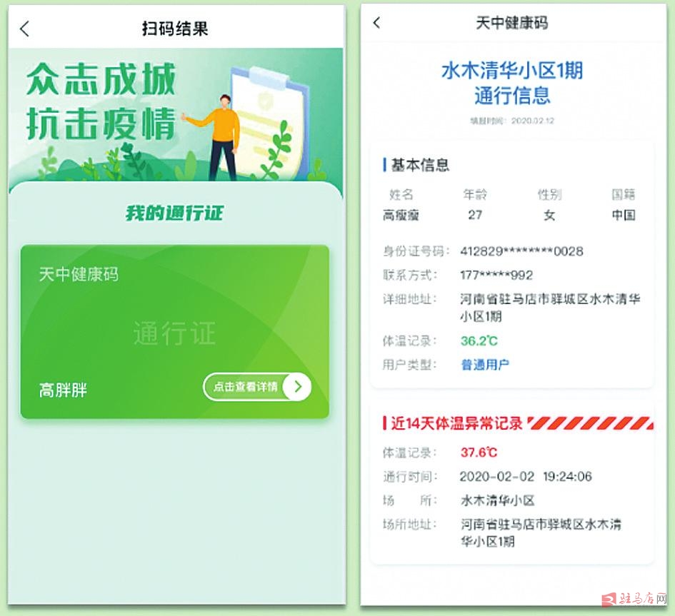675x616 pixels.
Task: Select ID number 412829********0028
Action: coord(521,251)
